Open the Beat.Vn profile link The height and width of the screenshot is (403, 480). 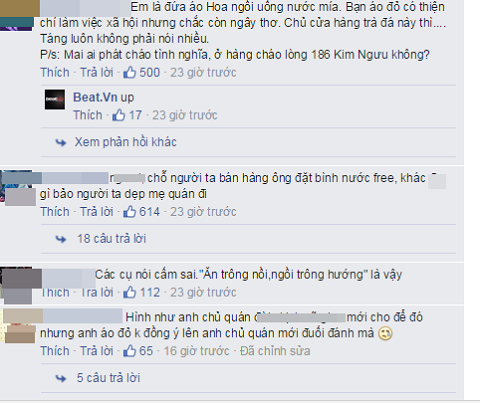(x=95, y=97)
